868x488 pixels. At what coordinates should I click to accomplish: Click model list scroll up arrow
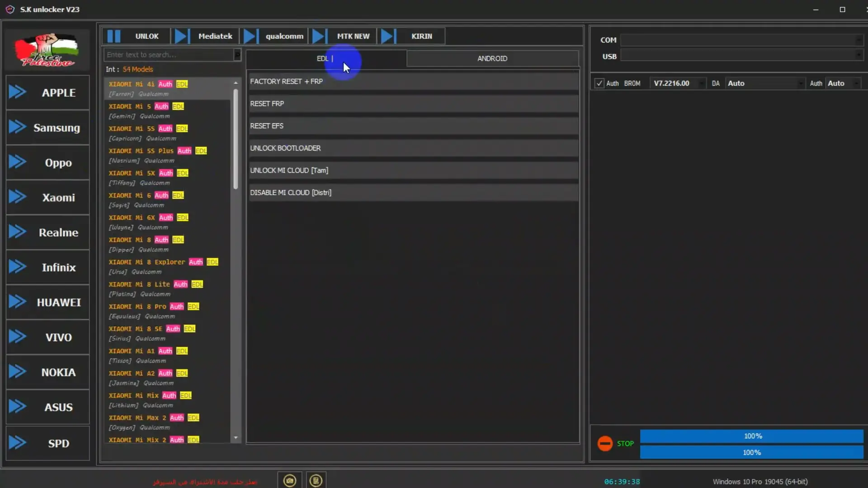coord(236,83)
